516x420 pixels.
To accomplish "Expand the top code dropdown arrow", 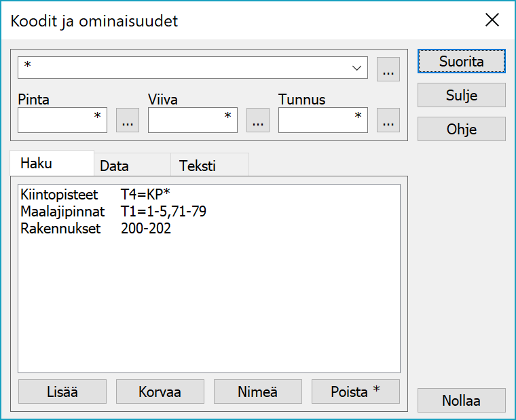I will [x=356, y=68].
